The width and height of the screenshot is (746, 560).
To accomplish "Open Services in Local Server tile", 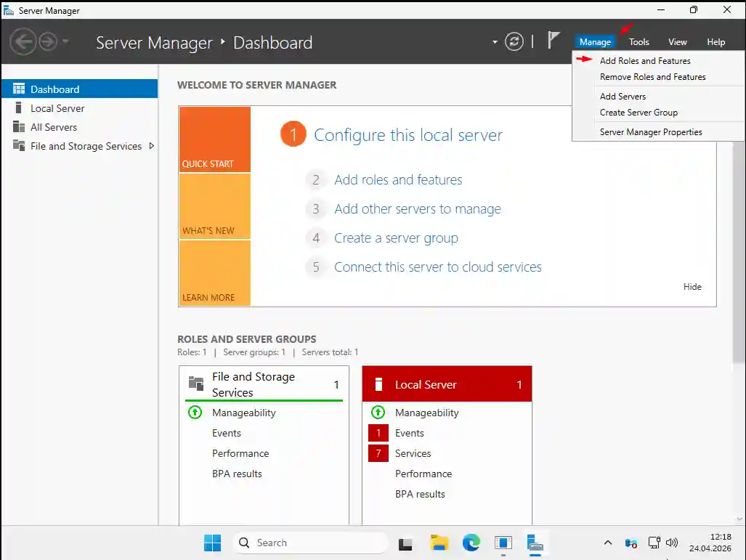I will click(x=413, y=453).
